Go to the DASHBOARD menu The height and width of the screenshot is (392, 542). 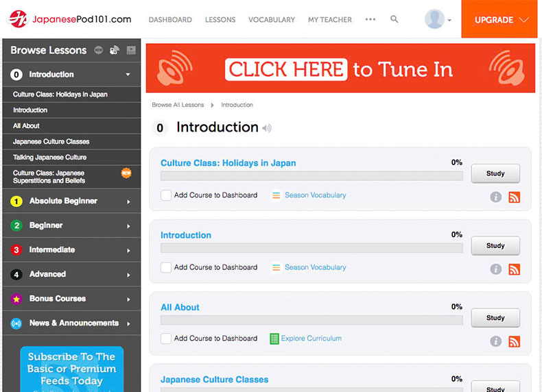(x=170, y=20)
